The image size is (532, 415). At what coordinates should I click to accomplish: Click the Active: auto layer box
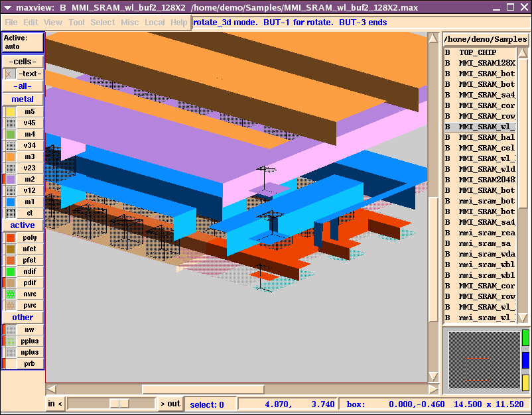(23, 42)
